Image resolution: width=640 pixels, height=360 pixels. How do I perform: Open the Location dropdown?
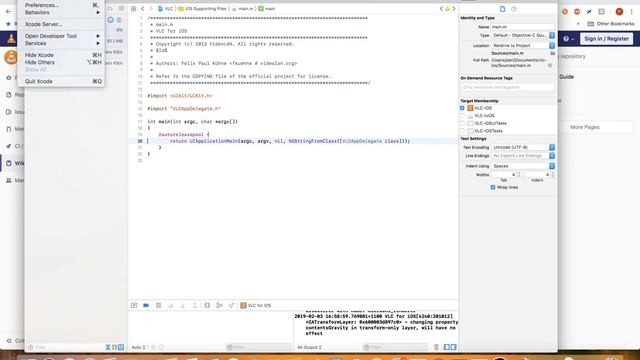pos(523,46)
